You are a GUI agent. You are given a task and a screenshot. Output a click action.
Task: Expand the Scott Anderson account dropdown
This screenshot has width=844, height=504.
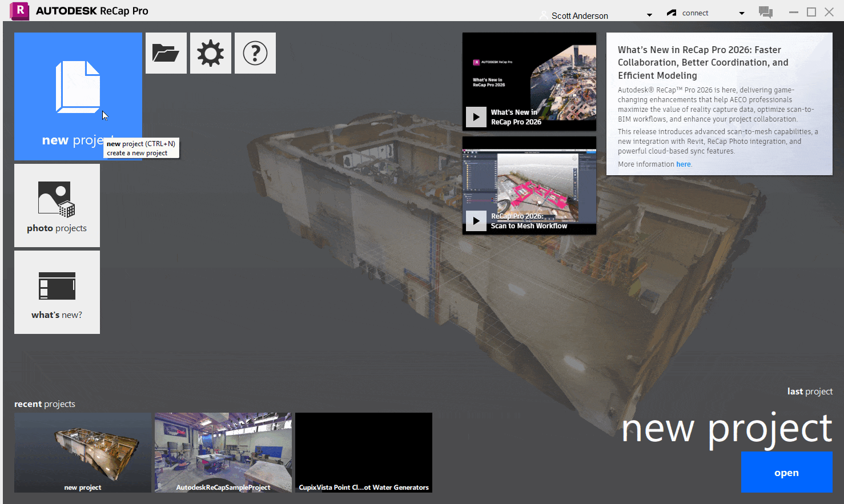coord(649,14)
